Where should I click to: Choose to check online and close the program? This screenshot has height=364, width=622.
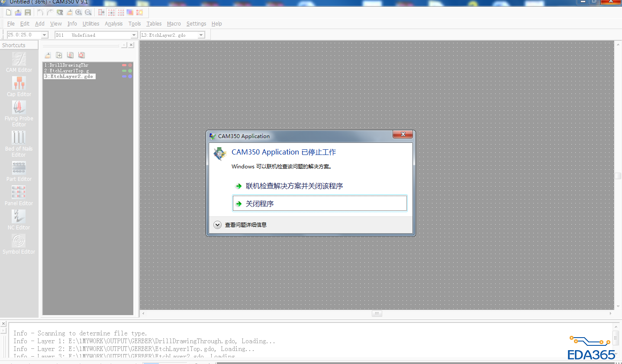click(294, 186)
